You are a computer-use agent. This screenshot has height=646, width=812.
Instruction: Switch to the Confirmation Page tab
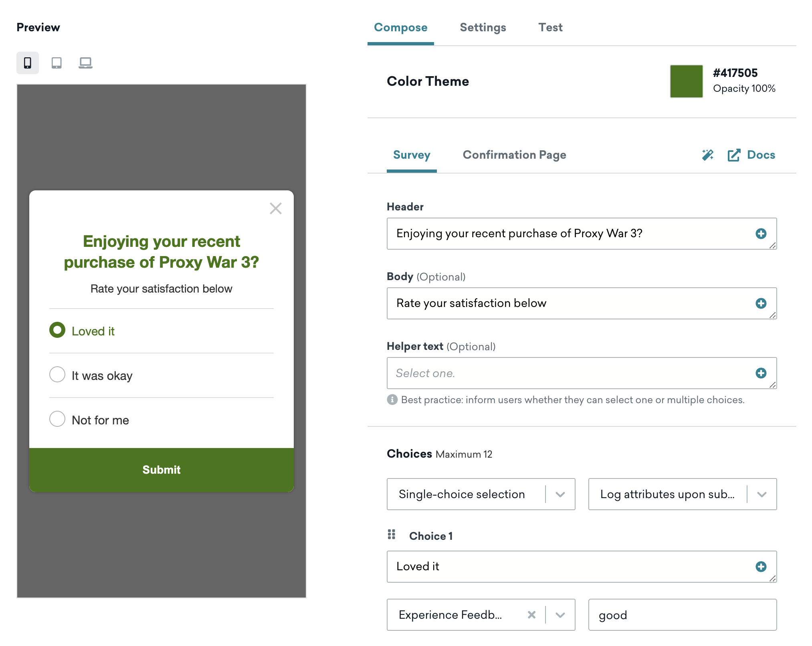[515, 154]
